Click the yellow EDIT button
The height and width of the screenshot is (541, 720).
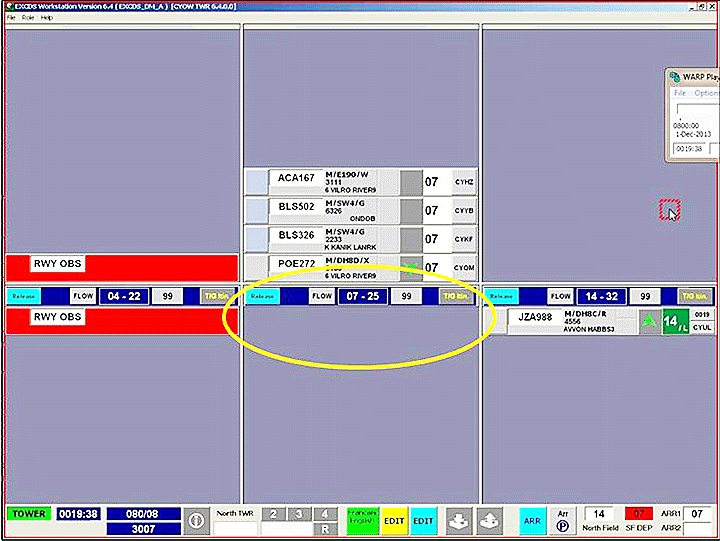coord(393,521)
